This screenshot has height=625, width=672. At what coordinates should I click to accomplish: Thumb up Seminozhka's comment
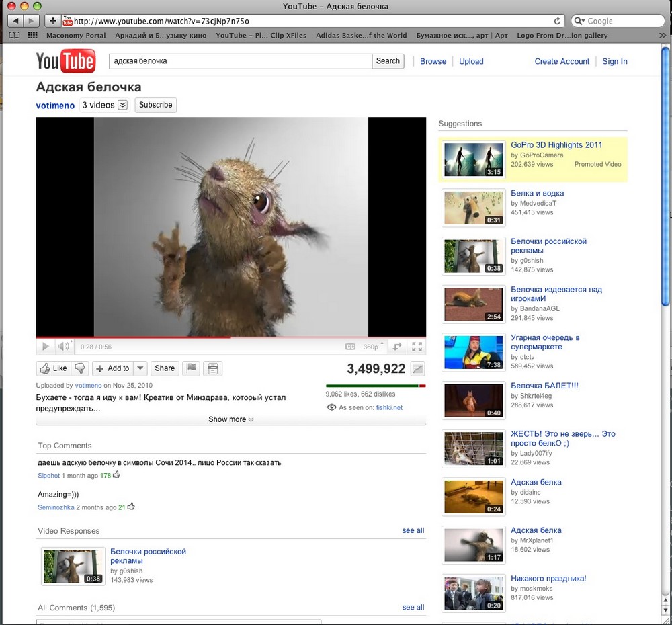coord(131,506)
